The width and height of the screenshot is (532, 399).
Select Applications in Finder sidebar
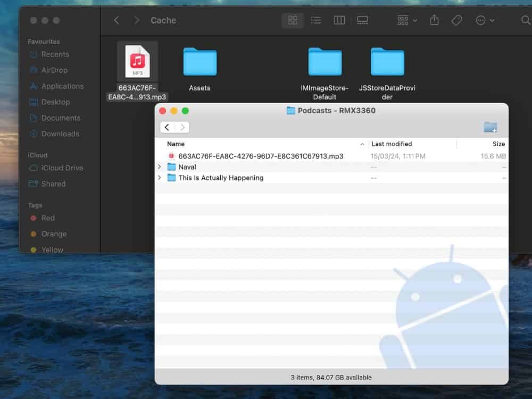[x=62, y=86]
